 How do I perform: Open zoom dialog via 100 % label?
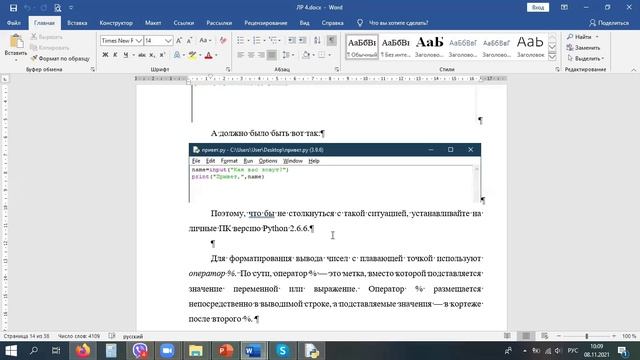(x=629, y=336)
